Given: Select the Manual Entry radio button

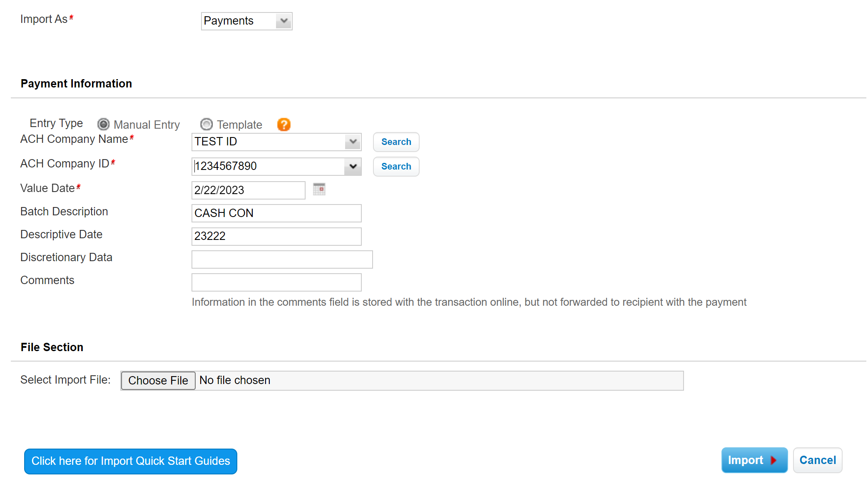Looking at the screenshot, I should click(x=103, y=124).
